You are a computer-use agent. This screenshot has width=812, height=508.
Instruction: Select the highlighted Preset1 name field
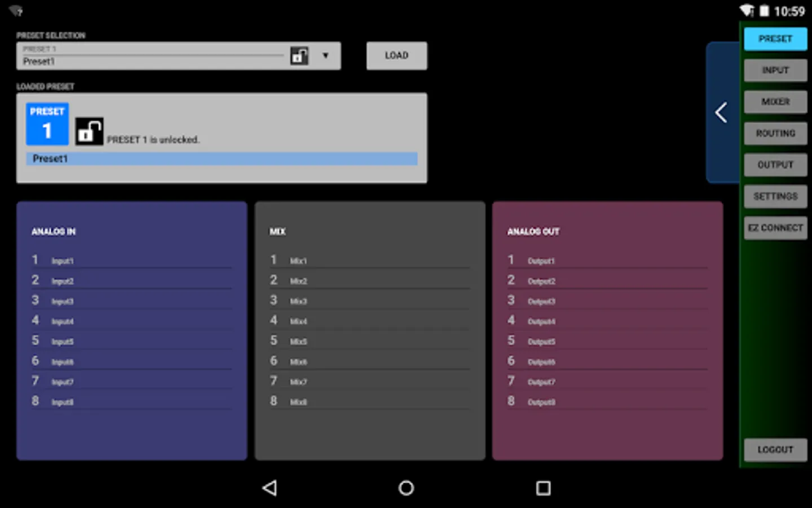tap(222, 159)
